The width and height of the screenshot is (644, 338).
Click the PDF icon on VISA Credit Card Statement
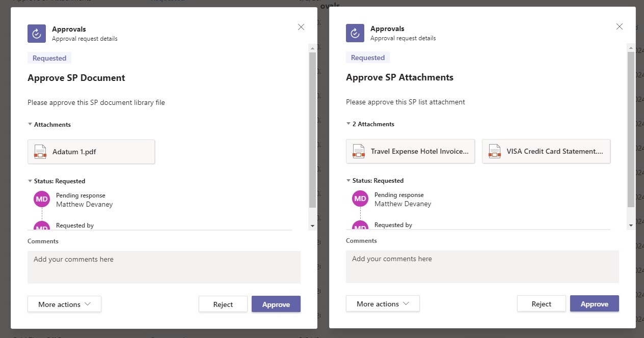coord(494,151)
